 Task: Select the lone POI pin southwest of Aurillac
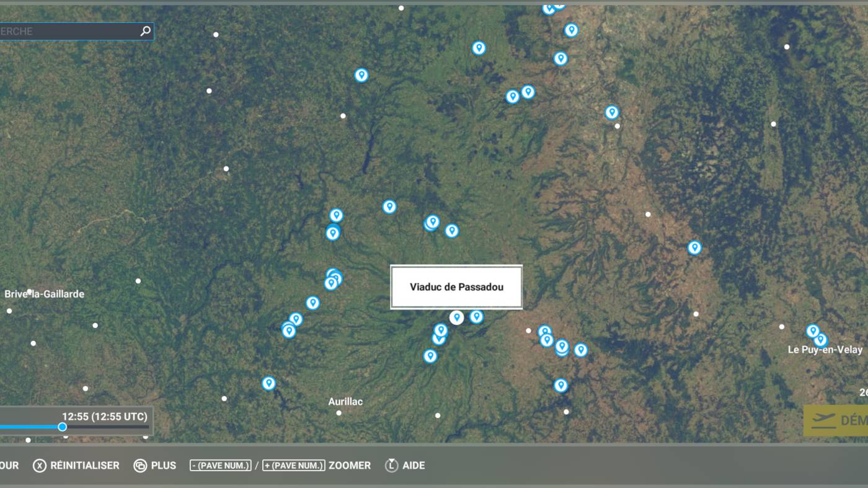(268, 383)
